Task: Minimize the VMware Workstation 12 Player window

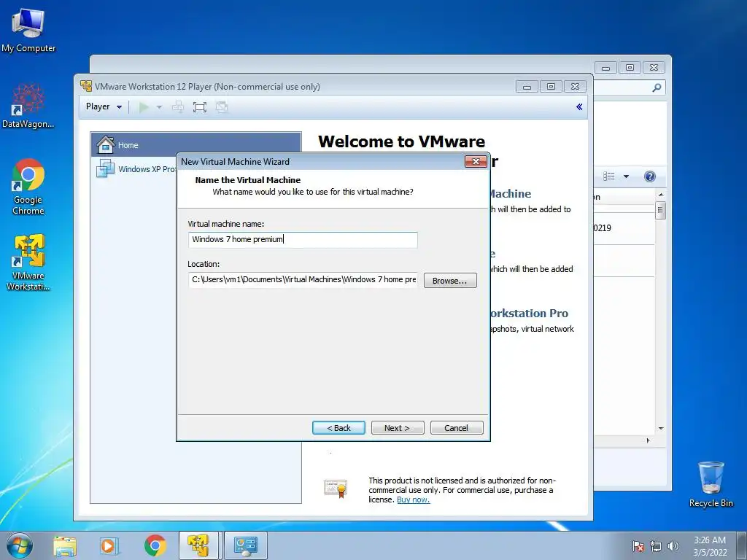Action: point(527,87)
